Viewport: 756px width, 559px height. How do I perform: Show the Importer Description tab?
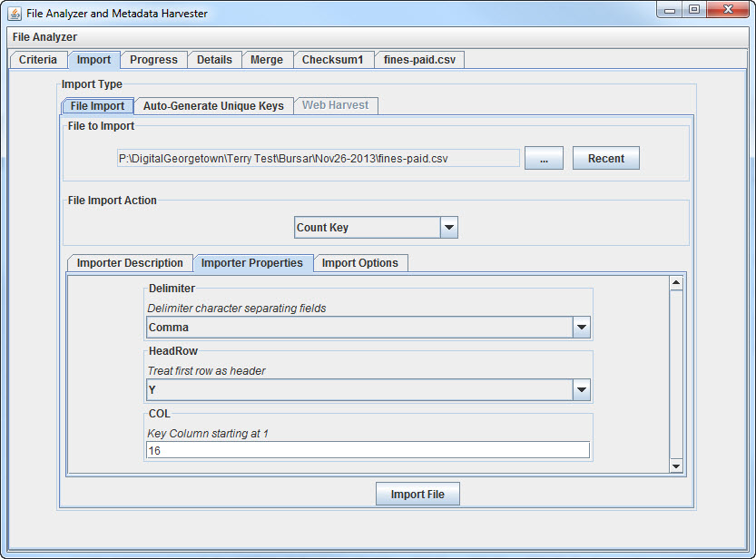130,263
